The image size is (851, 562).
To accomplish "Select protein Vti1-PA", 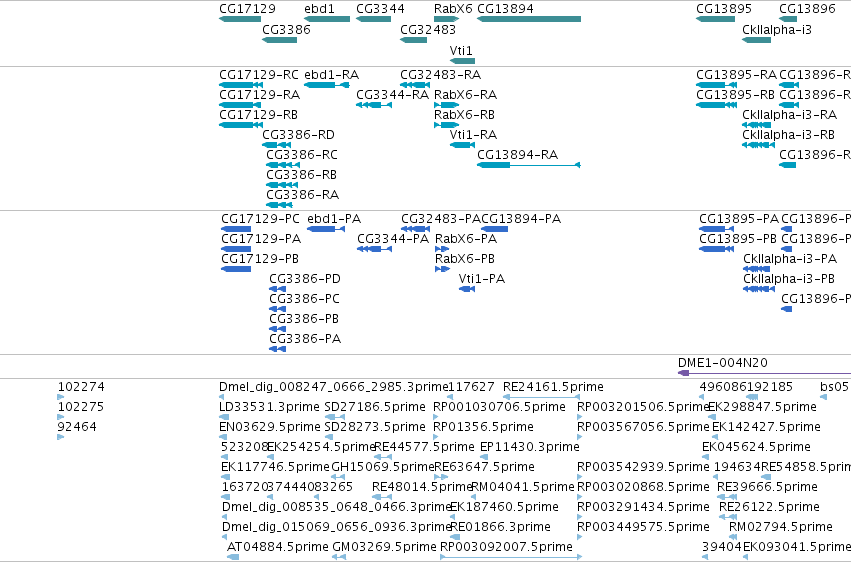I will pos(467,289).
